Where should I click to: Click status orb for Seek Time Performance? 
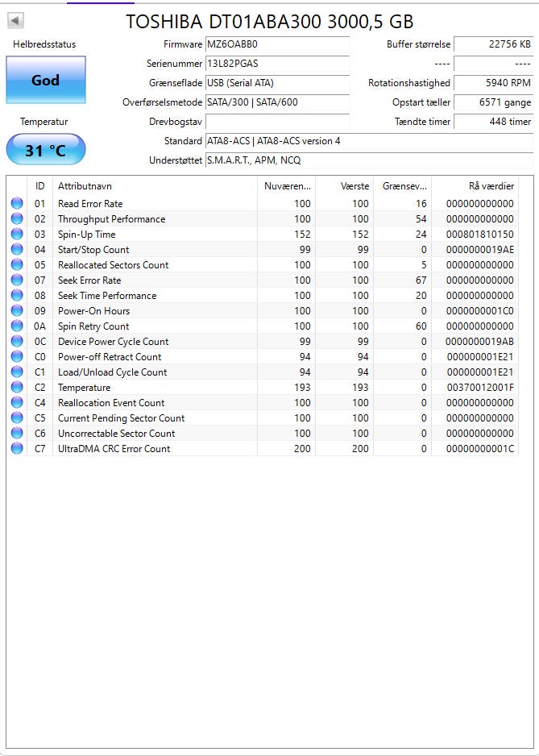[x=17, y=296]
